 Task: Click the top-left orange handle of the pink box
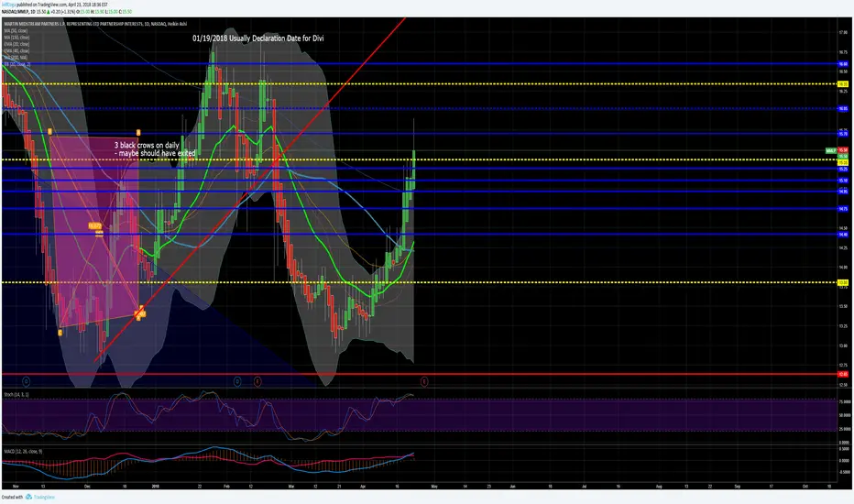tap(49, 132)
